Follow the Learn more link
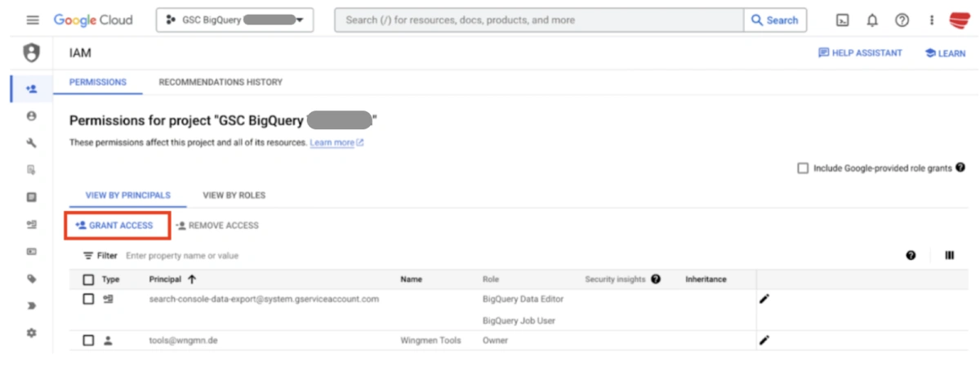 click(x=336, y=142)
